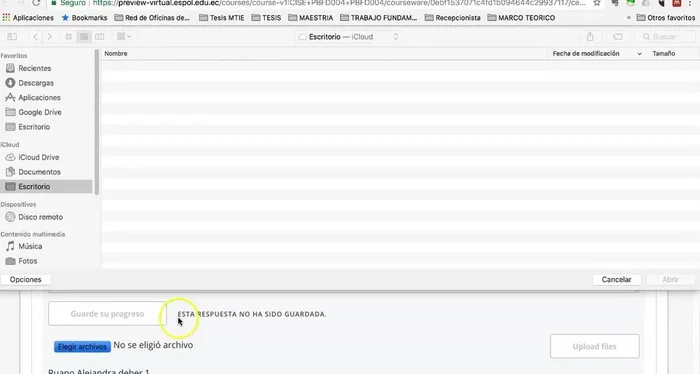
Task: Select Disco remoto device
Action: pos(40,217)
